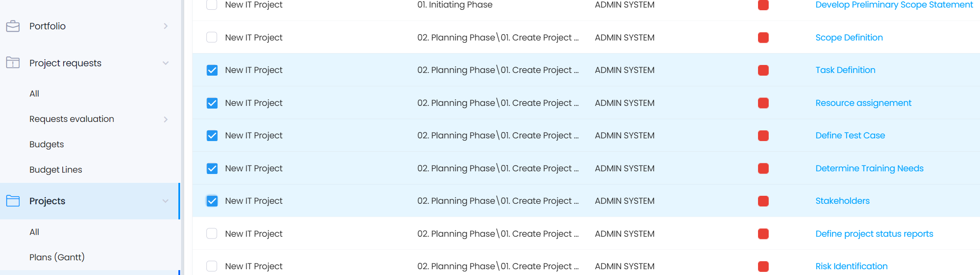Click the red status indicator in Scope Definition row
Screen dimensions: 980x275
coord(763,38)
